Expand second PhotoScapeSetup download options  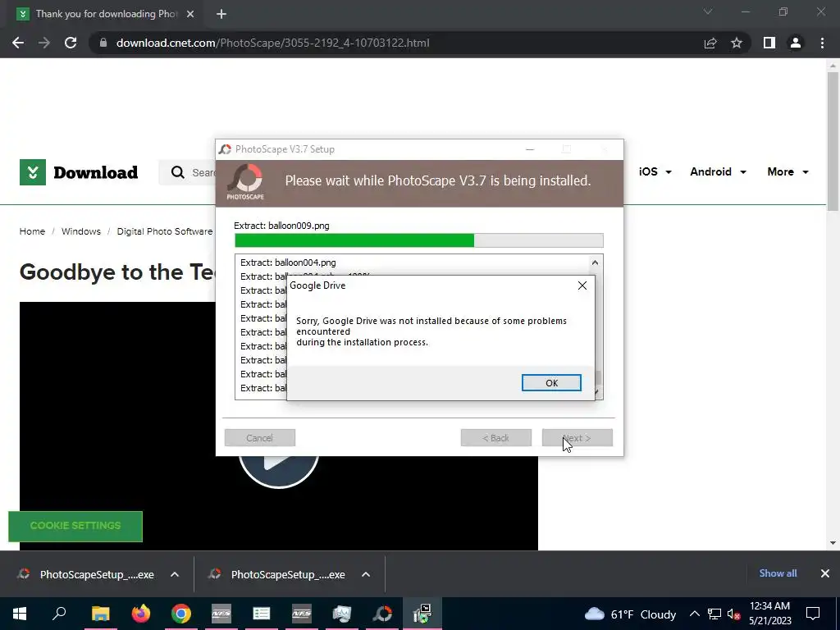(366, 574)
